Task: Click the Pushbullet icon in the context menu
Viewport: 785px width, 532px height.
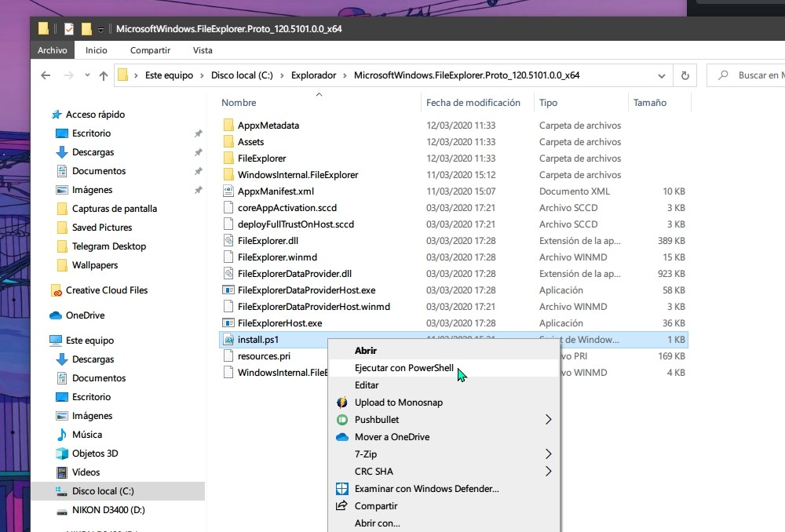Action: pyautogui.click(x=341, y=419)
